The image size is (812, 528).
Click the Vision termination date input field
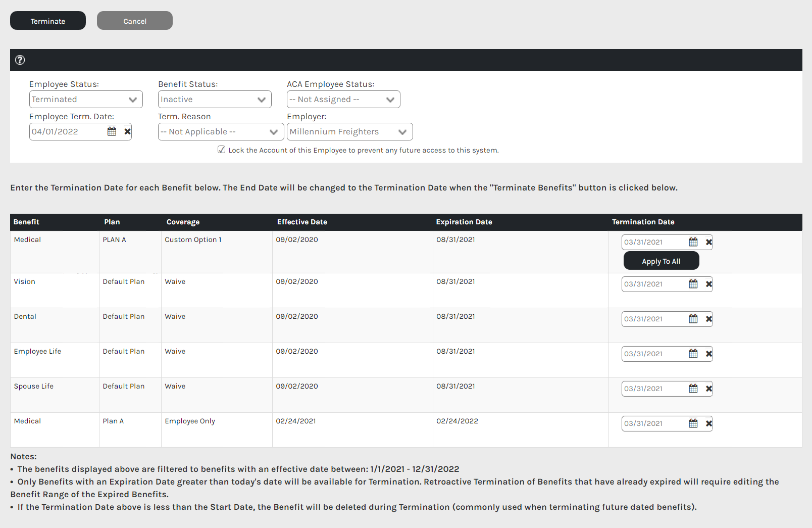[653, 284]
